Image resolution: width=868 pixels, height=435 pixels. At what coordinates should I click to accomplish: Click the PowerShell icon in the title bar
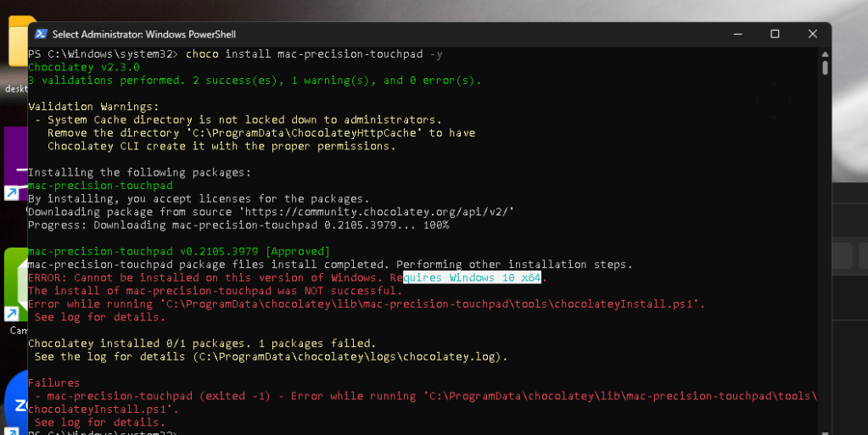(x=41, y=34)
